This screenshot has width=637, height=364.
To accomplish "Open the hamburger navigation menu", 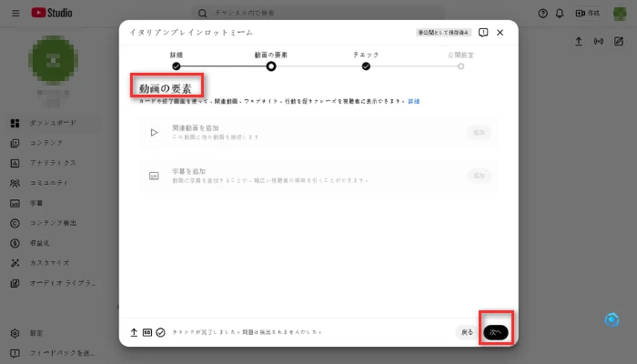I will (x=15, y=13).
